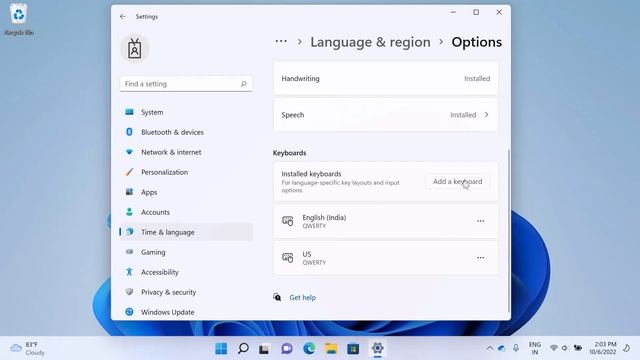640x360 pixels.
Task: Open System settings in the sidebar
Action: [186, 112]
